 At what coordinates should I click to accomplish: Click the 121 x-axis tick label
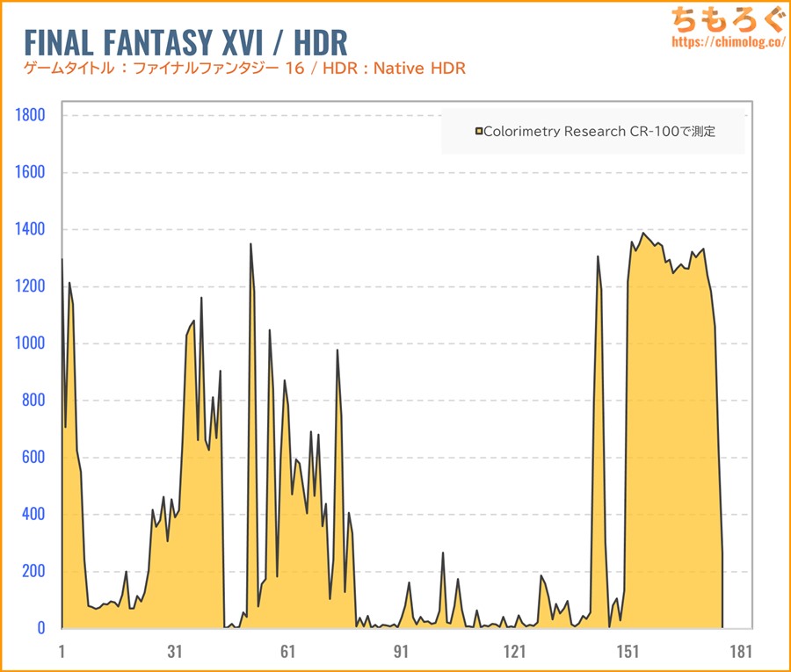[514, 651]
